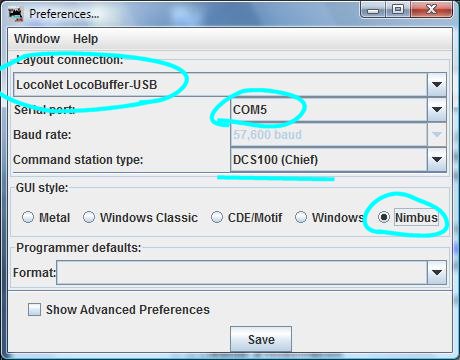Click the Format label
The image size is (460, 360).
coord(34,273)
